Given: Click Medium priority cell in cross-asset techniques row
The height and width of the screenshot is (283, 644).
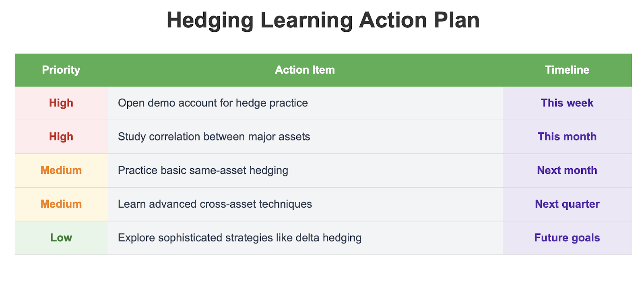Looking at the screenshot, I should coord(61,204).
